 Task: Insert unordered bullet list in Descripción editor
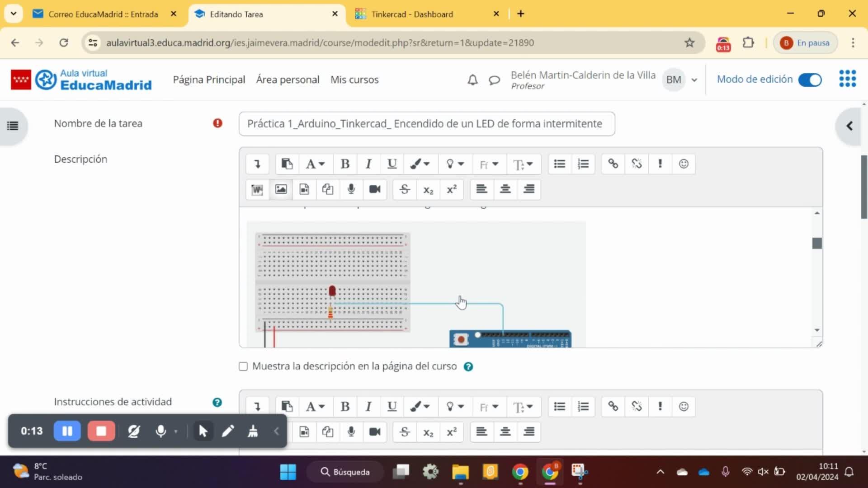[x=559, y=164]
